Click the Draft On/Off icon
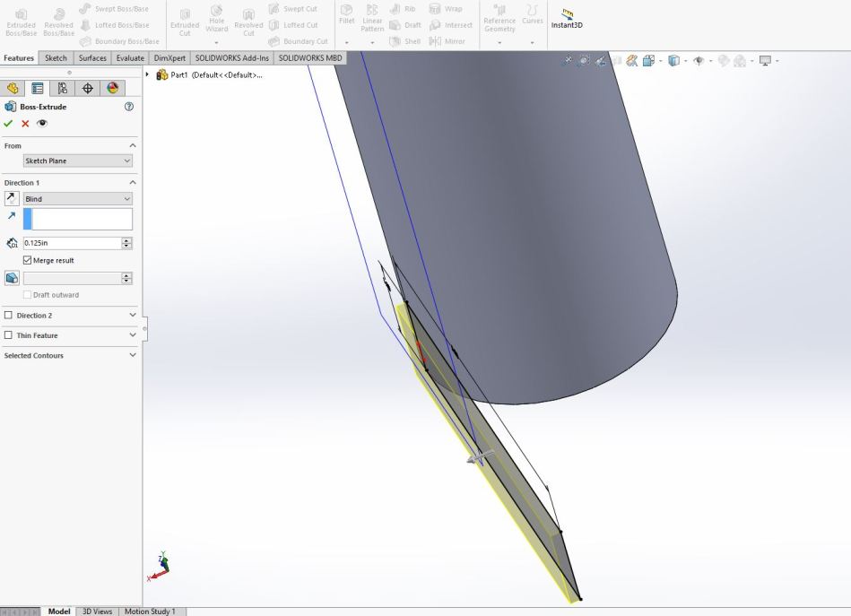Image resolution: width=851 pixels, height=616 pixels. pos(13,278)
